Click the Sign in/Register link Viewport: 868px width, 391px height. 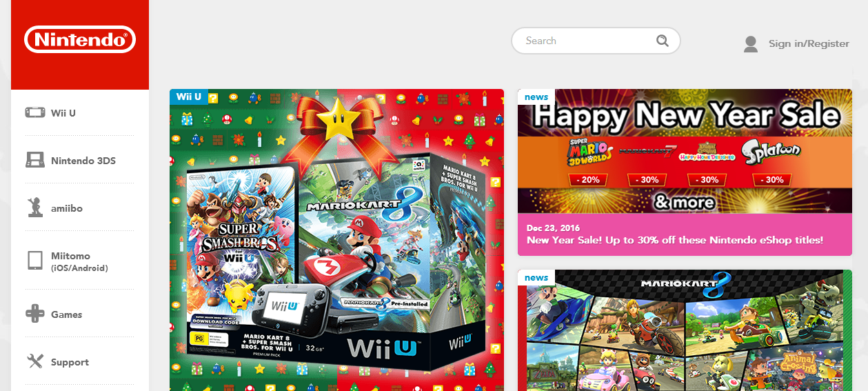point(809,43)
